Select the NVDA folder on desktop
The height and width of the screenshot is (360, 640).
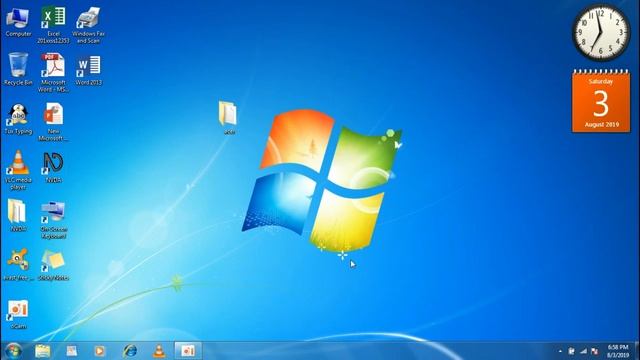[x=18, y=215]
